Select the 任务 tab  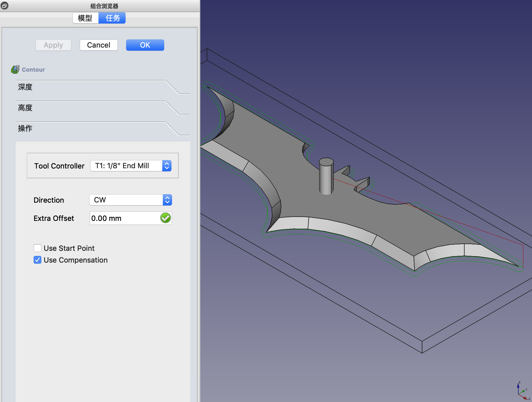(x=112, y=18)
